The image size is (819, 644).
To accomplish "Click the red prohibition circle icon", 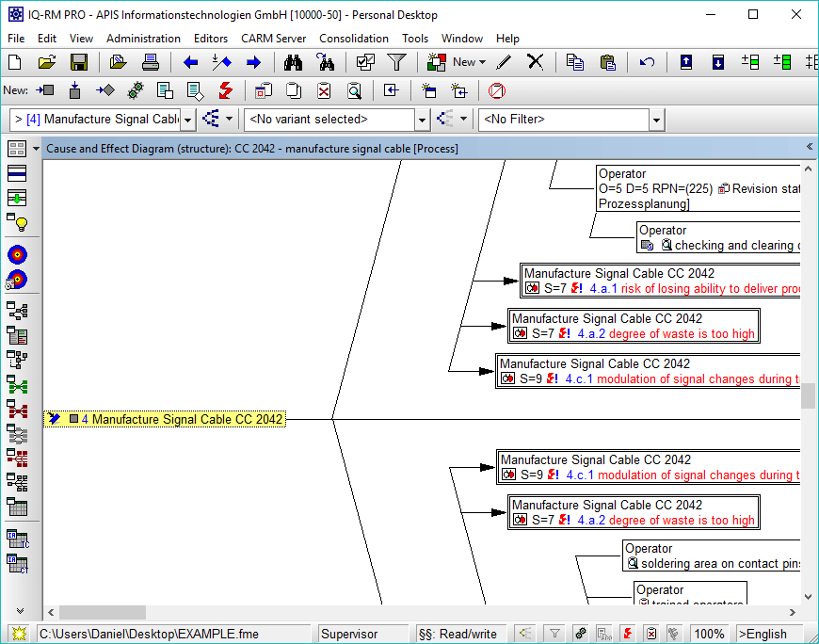I will (496, 91).
